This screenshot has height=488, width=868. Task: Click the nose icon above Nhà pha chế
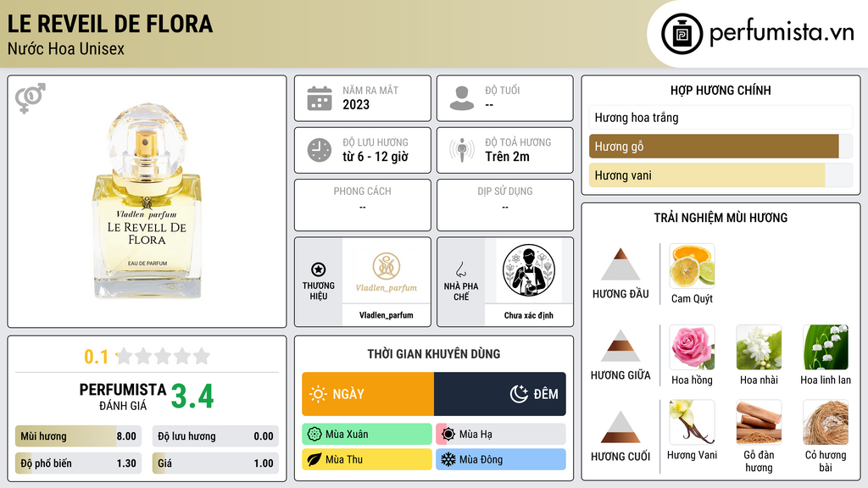coord(460,269)
